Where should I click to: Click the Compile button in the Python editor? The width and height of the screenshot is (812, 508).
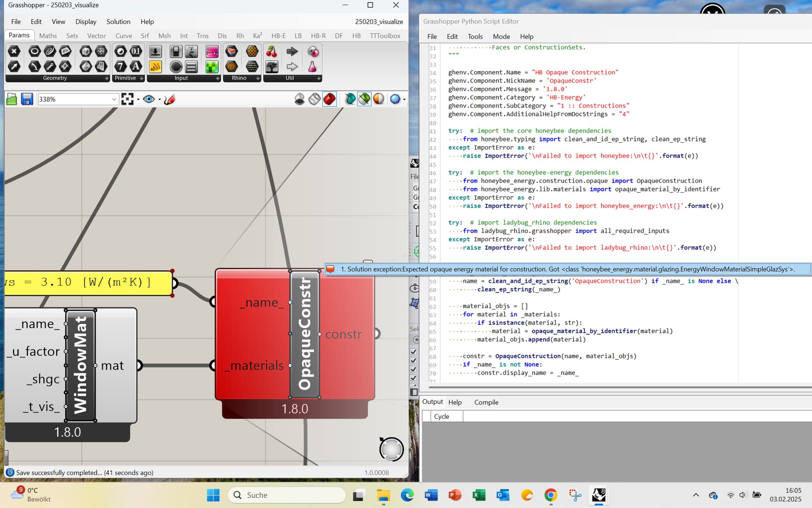click(x=486, y=402)
